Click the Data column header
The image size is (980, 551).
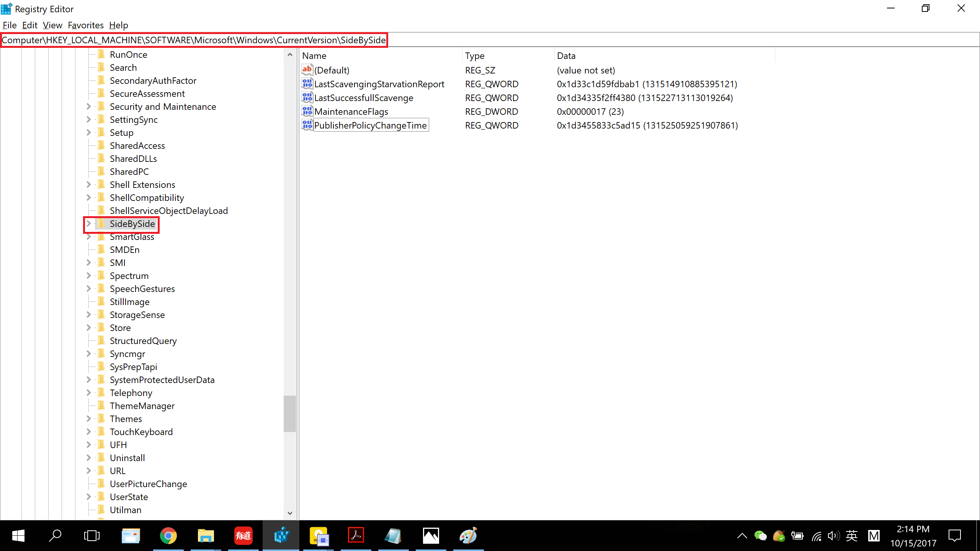[x=567, y=56]
